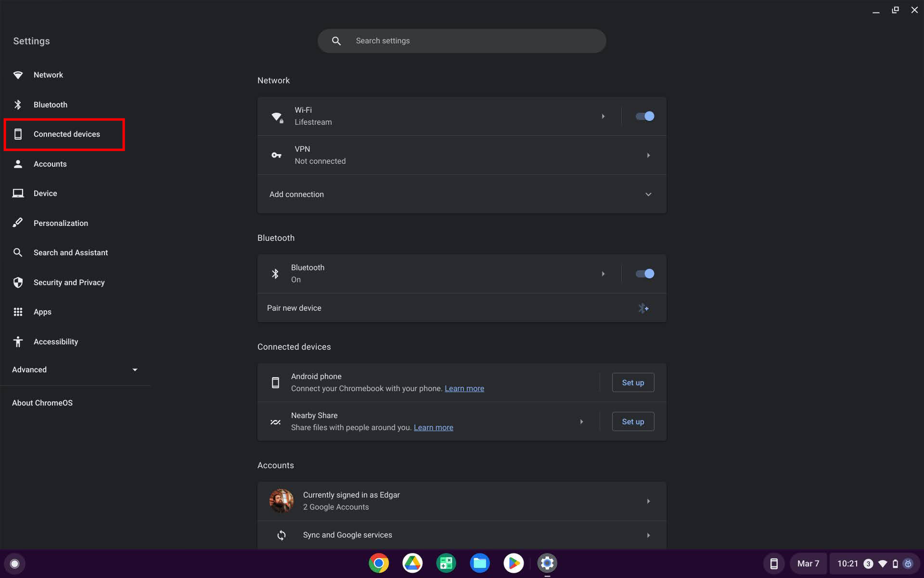Launch the Play Store shelf icon
924x578 pixels.
point(513,563)
